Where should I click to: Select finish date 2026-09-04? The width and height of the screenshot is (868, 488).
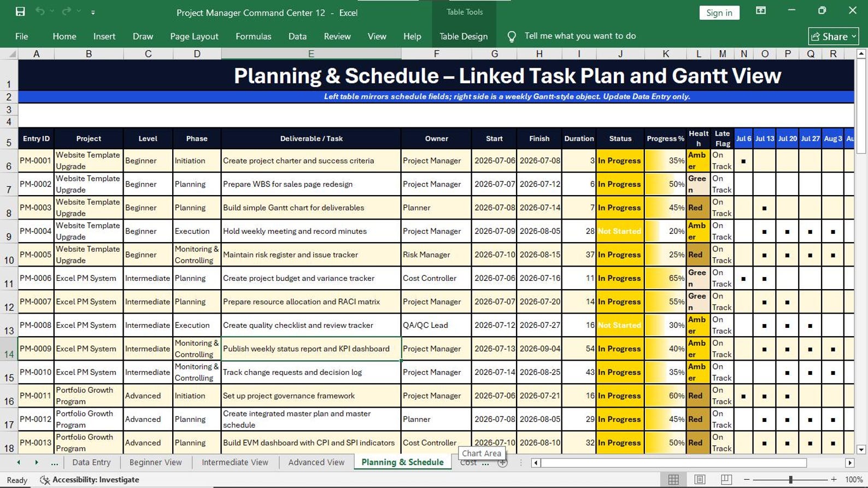(x=539, y=349)
